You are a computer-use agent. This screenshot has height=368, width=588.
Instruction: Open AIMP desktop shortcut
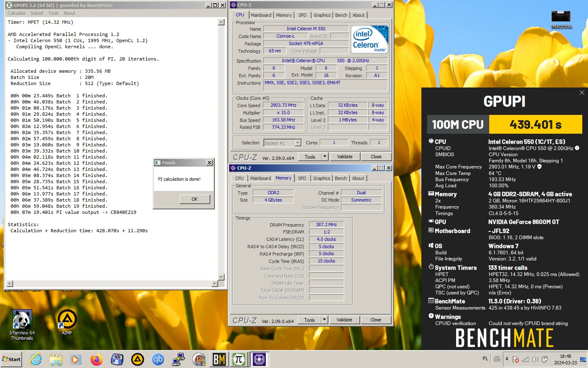pyautogui.click(x=67, y=322)
